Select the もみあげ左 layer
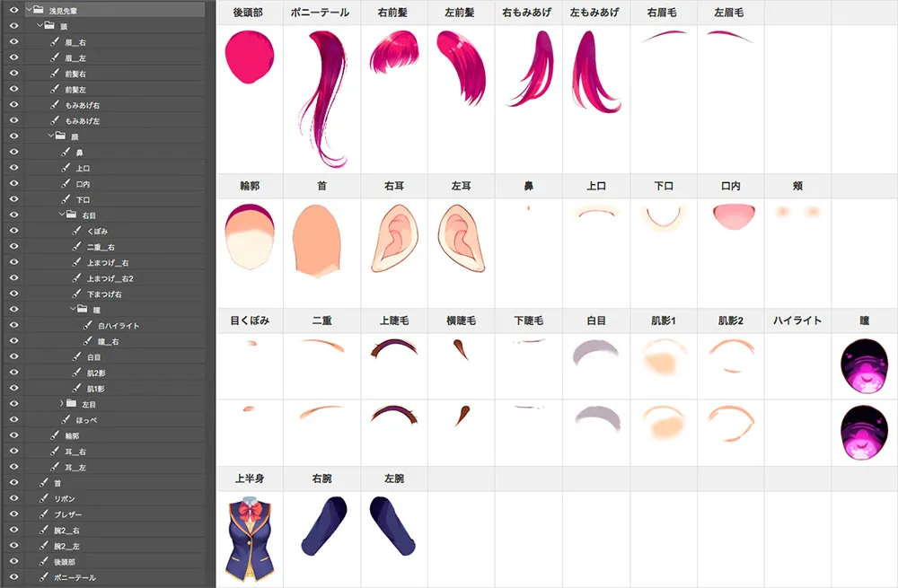 [x=83, y=120]
